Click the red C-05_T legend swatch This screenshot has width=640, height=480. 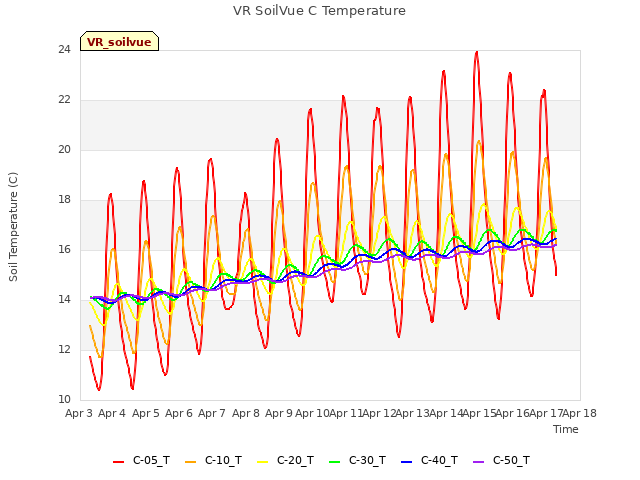118,462
